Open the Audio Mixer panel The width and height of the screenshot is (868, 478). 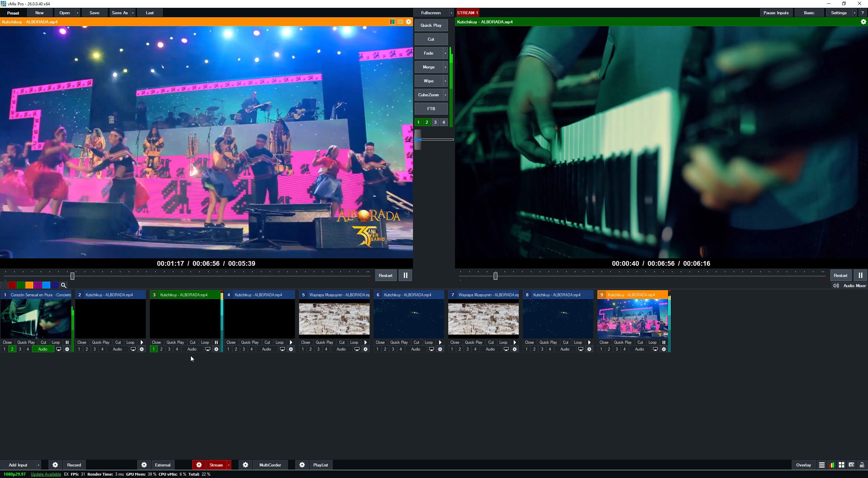coord(850,285)
